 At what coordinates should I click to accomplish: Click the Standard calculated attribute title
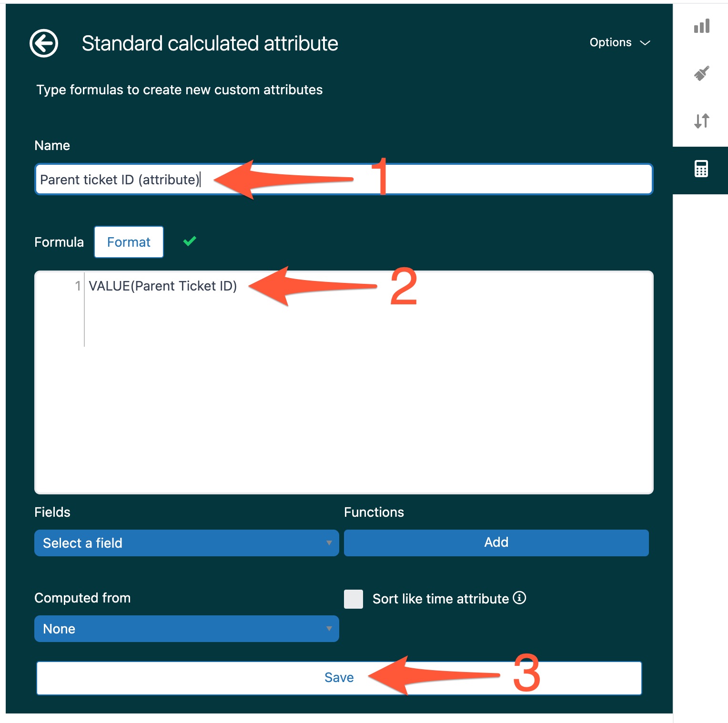tap(210, 43)
